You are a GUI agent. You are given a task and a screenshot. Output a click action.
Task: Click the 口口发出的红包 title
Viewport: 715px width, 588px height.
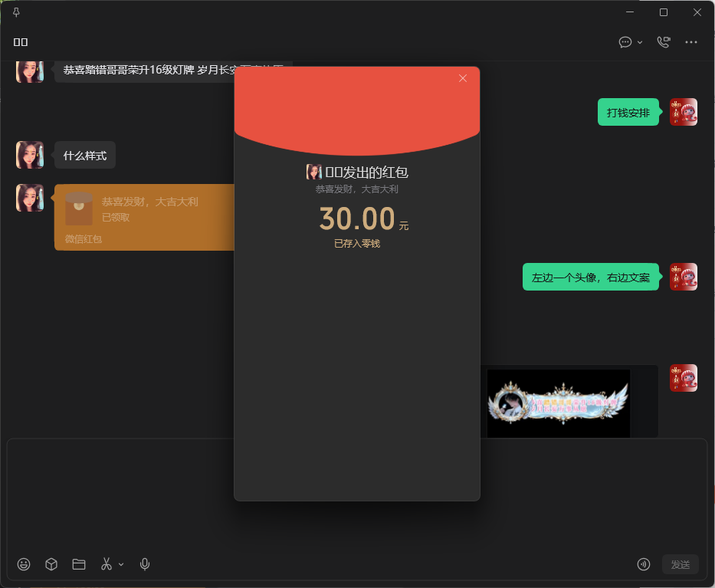366,172
